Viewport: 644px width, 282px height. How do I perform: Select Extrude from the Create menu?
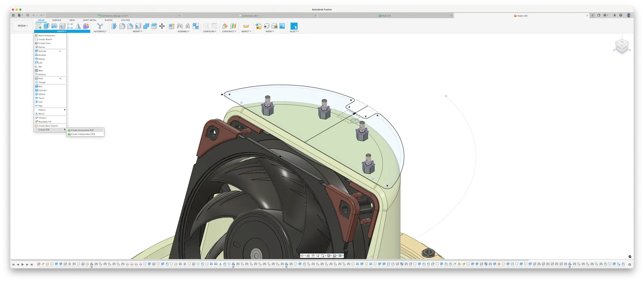click(42, 51)
